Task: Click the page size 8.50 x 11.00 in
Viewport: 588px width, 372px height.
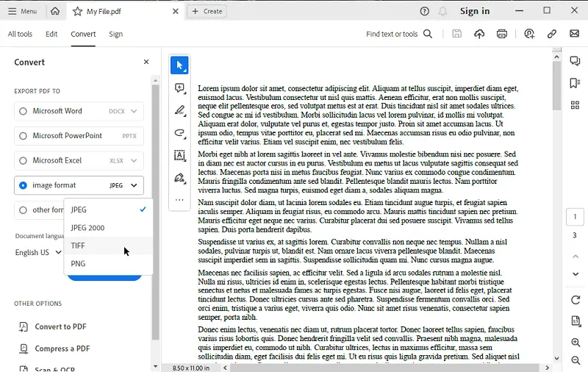Action: [x=191, y=368]
